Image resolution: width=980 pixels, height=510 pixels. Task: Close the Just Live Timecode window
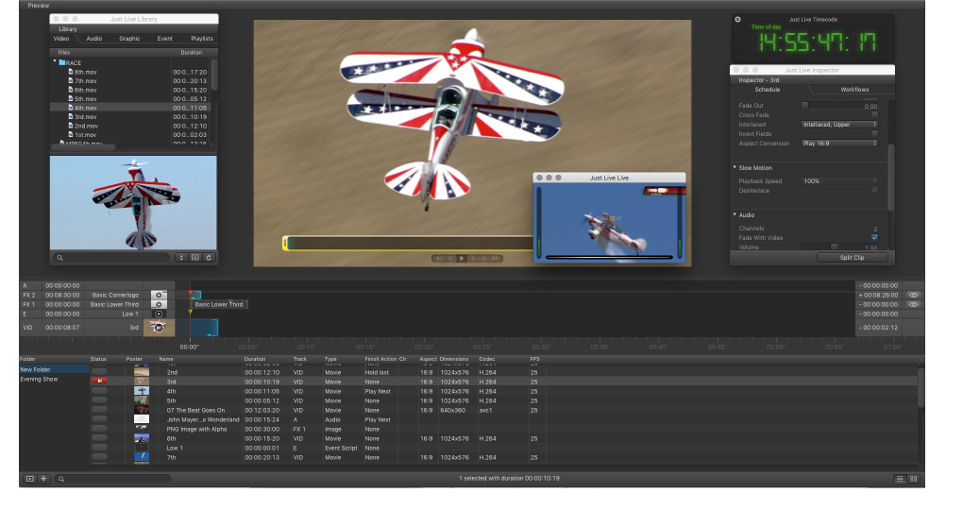[x=737, y=20]
